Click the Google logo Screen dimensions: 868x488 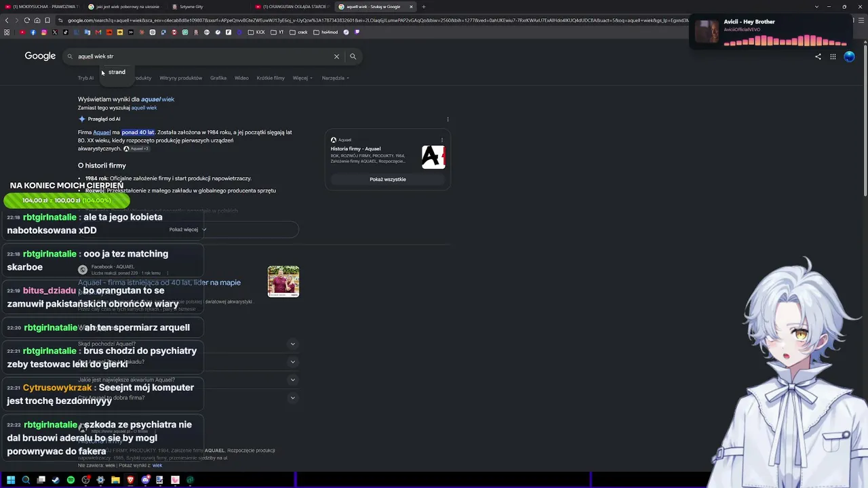tap(40, 56)
